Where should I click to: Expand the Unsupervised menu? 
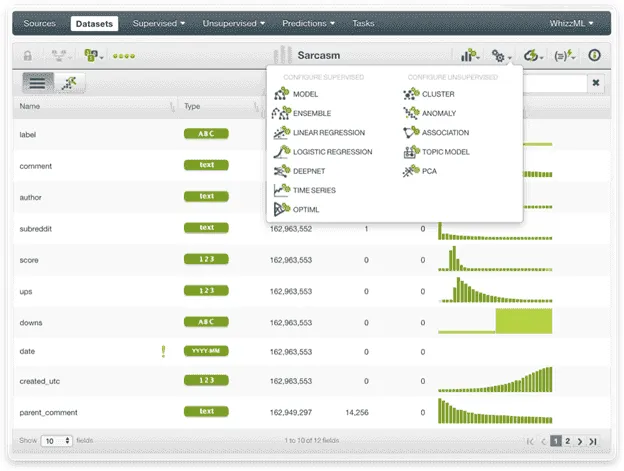pyautogui.click(x=234, y=23)
